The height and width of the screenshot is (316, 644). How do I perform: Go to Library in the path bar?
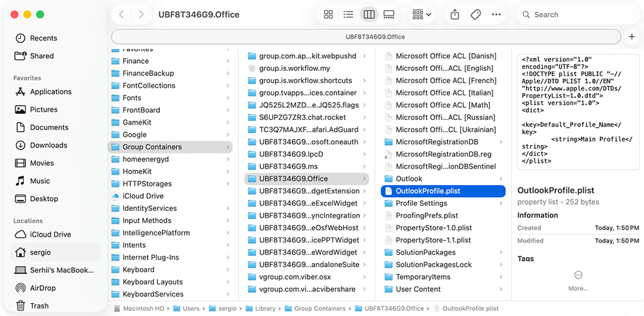[x=260, y=308]
